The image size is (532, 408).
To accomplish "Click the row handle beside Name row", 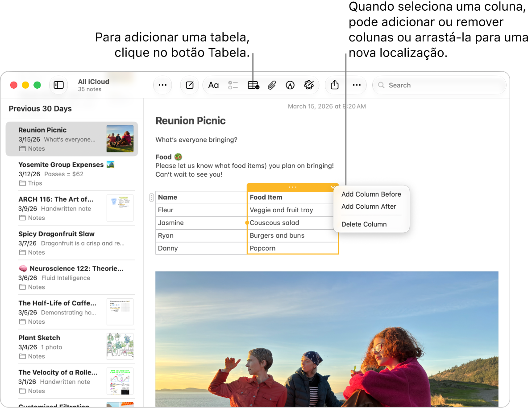I will [151, 197].
